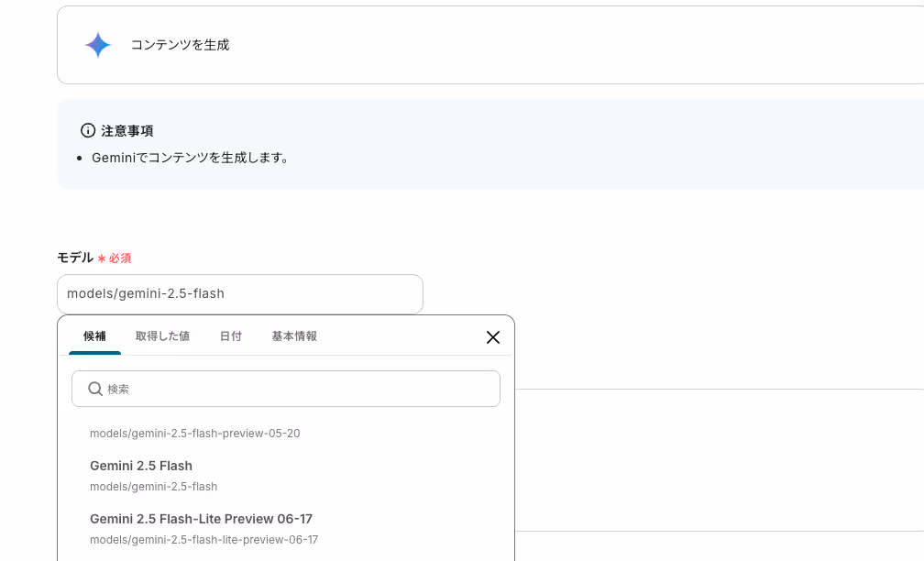The width and height of the screenshot is (924, 561).
Task: Click the Gemini sparkle icon
Action: 98,45
